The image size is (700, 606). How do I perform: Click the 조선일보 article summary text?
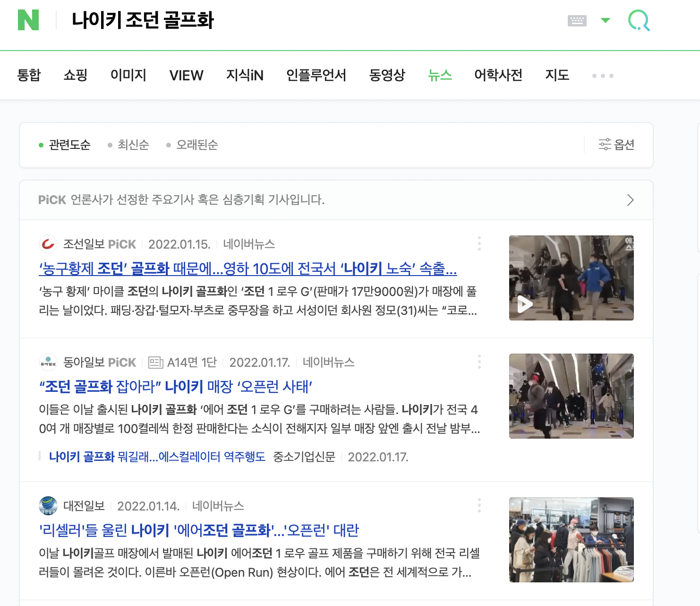tap(258, 301)
